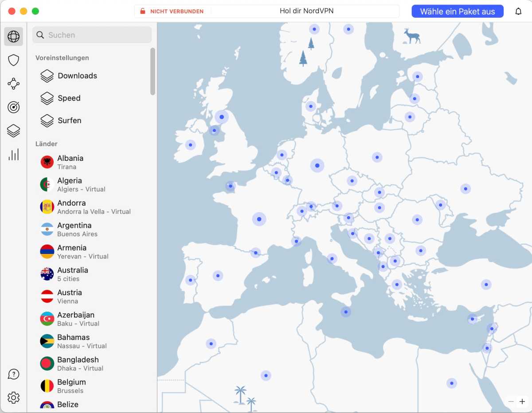532x413 pixels.
Task: Click the red unlocked padlock status icon
Action: [x=143, y=11]
